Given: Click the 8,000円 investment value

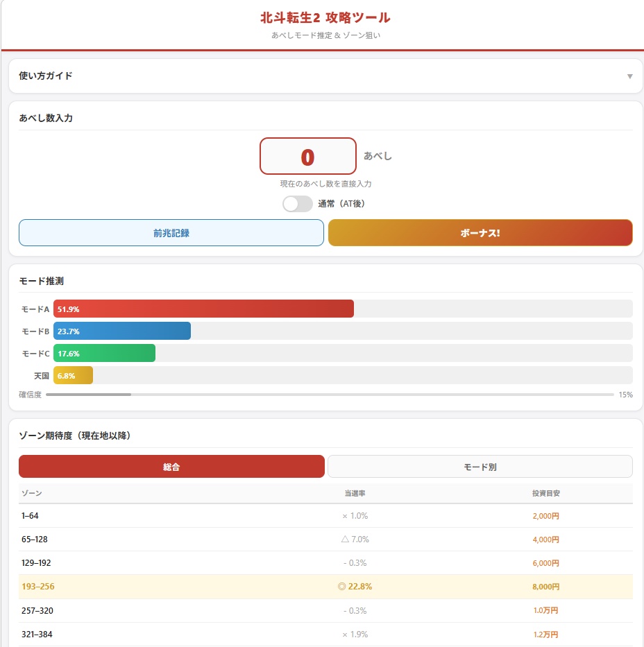Looking at the screenshot, I should coord(545,587).
